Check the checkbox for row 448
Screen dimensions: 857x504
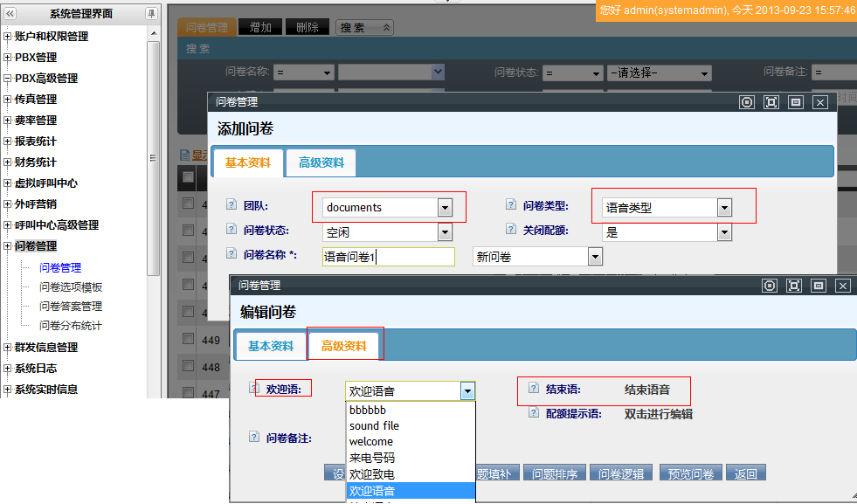[189, 367]
